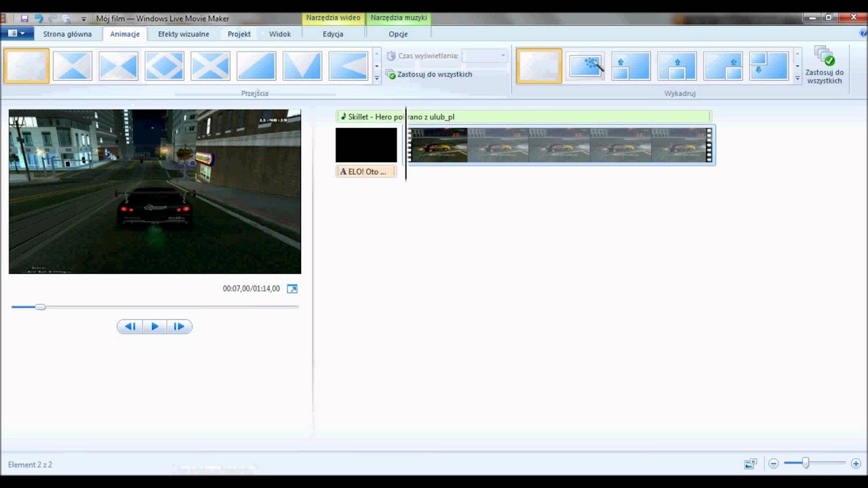Play the video preview
868x488 pixels.
point(155,327)
